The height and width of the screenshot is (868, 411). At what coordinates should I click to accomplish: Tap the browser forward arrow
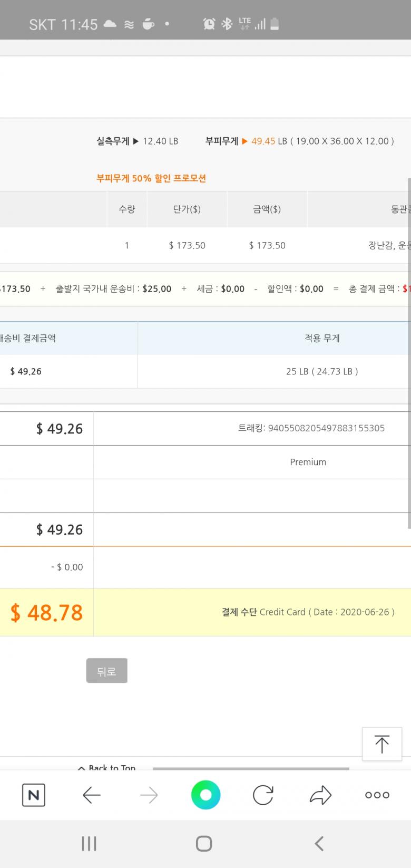pos(149,795)
